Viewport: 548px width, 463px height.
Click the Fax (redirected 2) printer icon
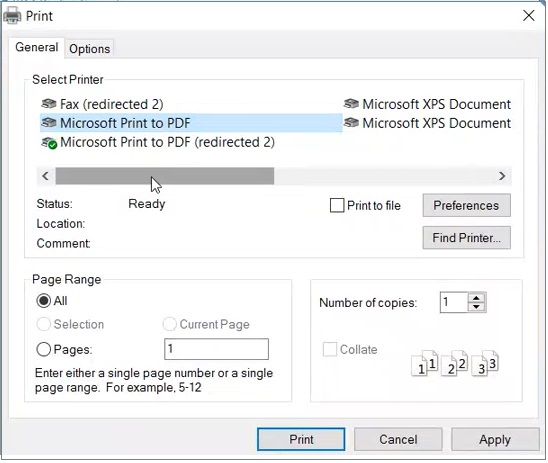[x=49, y=104]
